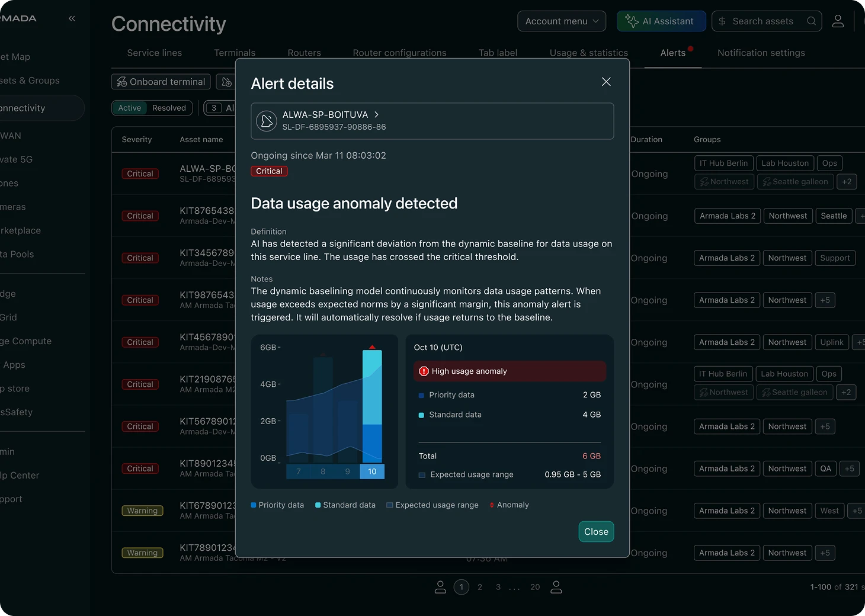Viewport: 865px width, 616px height.
Task: Collapse the sidebar with double-chevron icon
Action: pos(72,18)
